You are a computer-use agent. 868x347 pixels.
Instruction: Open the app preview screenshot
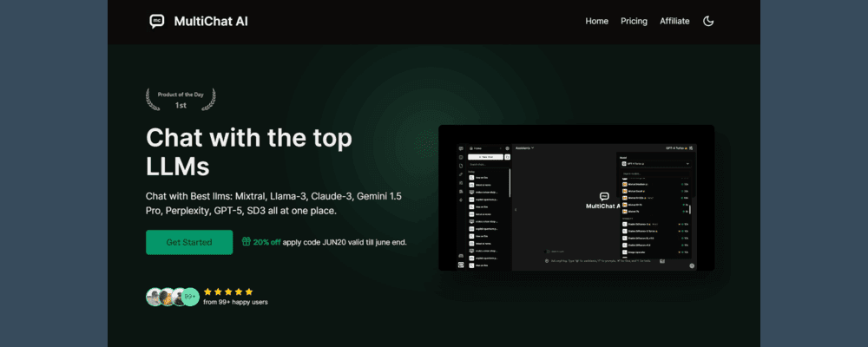(x=576, y=198)
